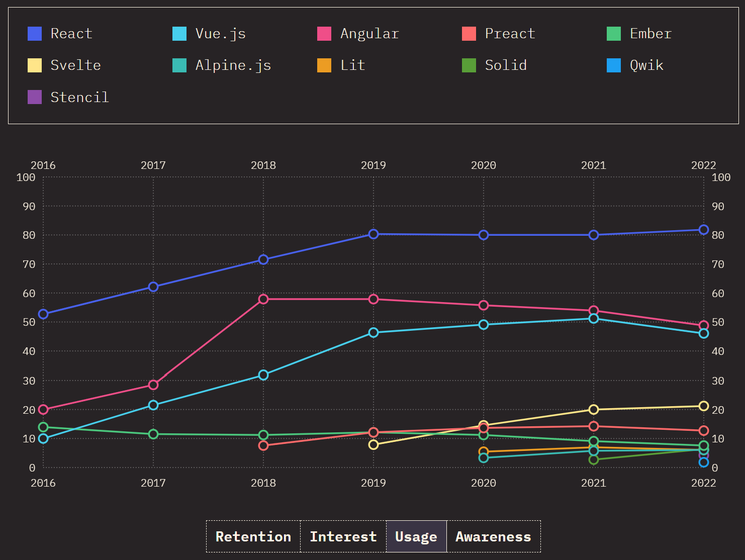Select the Vue.js legend label

(221, 34)
